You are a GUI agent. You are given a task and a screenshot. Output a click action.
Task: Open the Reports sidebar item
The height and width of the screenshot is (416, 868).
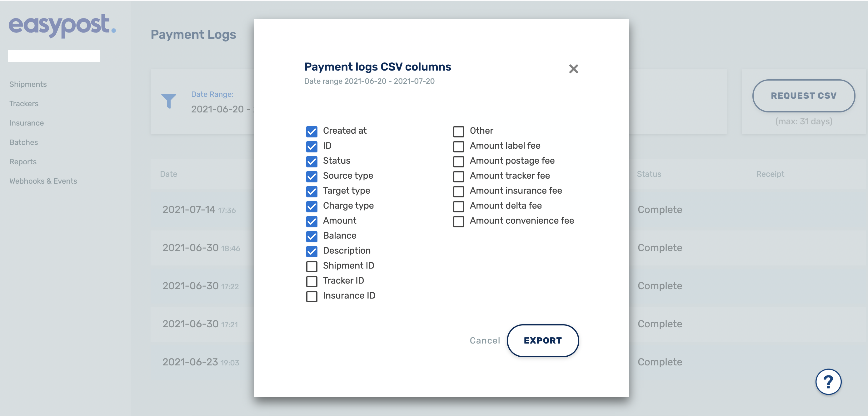pyautogui.click(x=23, y=162)
